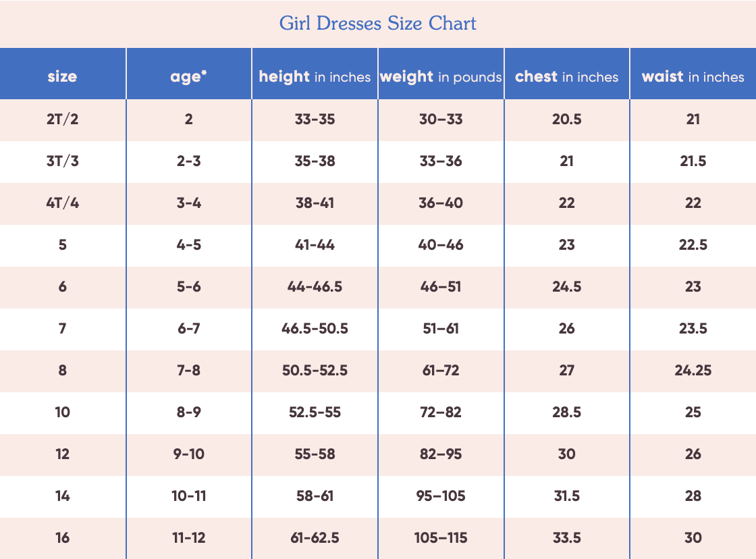Click the weight in pounds header
The width and height of the screenshot is (756, 559).
click(441, 76)
